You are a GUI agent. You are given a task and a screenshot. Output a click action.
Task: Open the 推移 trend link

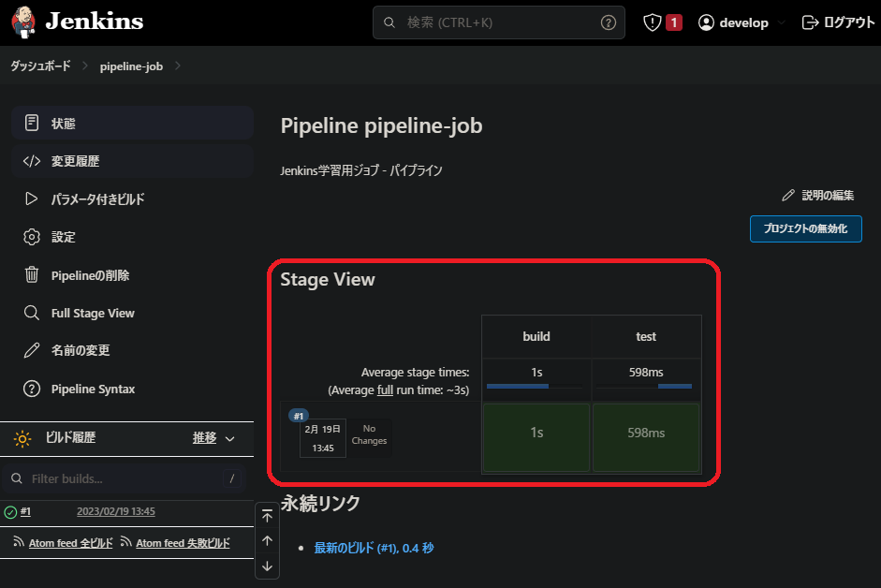[204, 438]
